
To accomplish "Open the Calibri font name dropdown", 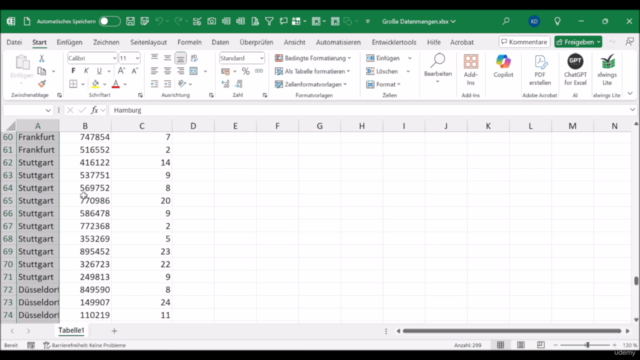I will click(x=114, y=58).
